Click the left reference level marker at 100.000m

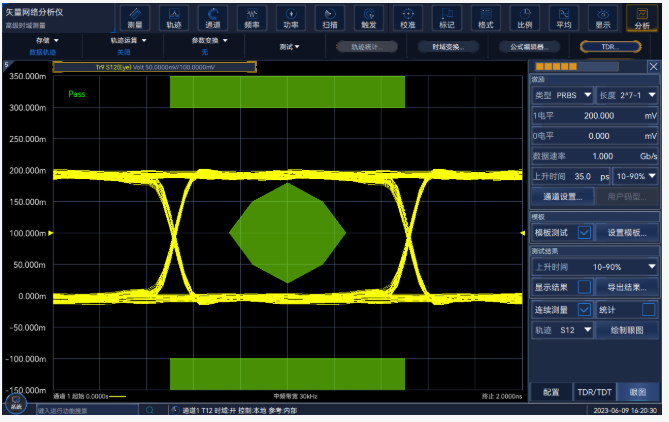click(50, 233)
